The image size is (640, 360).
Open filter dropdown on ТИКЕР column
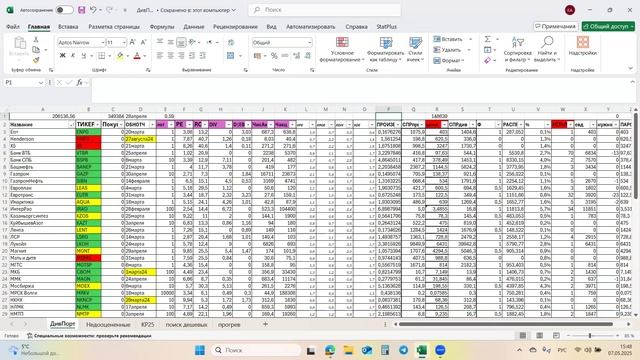[98, 124]
